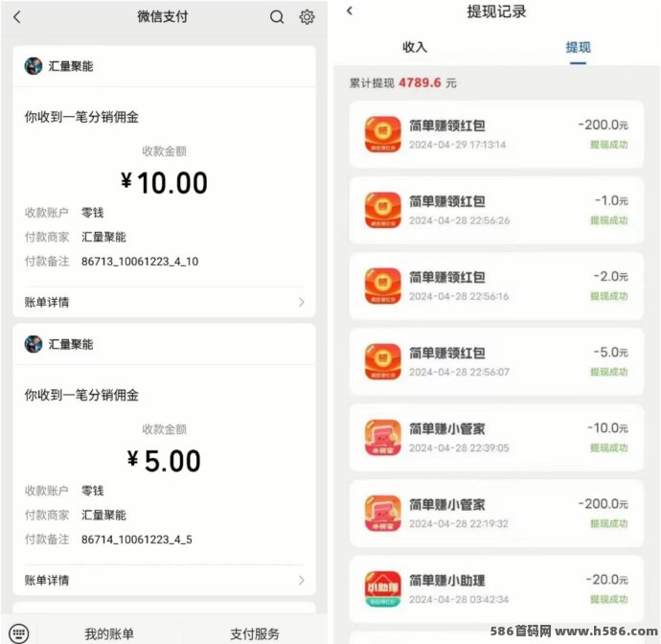Select 提现 tab
The width and height of the screenshot is (661, 644).
[578, 47]
